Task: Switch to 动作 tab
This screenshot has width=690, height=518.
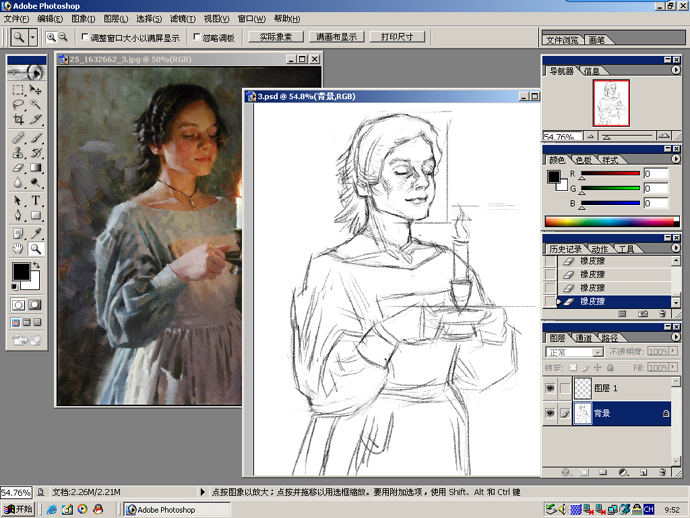Action: [x=599, y=250]
